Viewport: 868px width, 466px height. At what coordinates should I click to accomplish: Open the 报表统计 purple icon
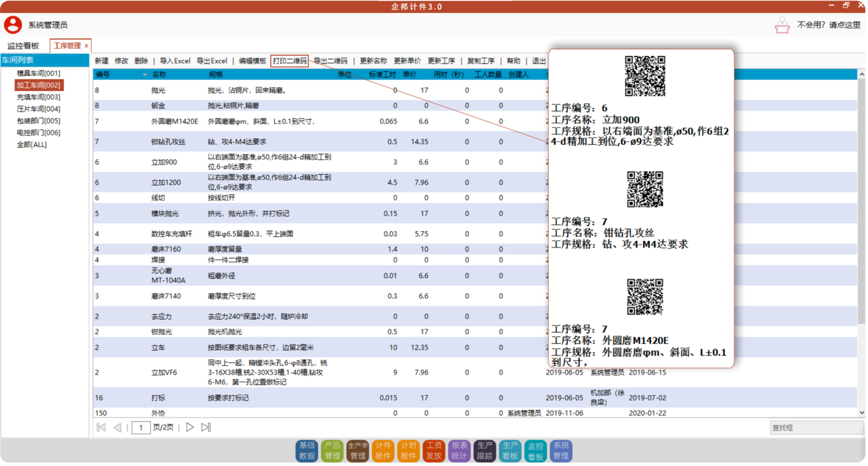[x=459, y=450]
